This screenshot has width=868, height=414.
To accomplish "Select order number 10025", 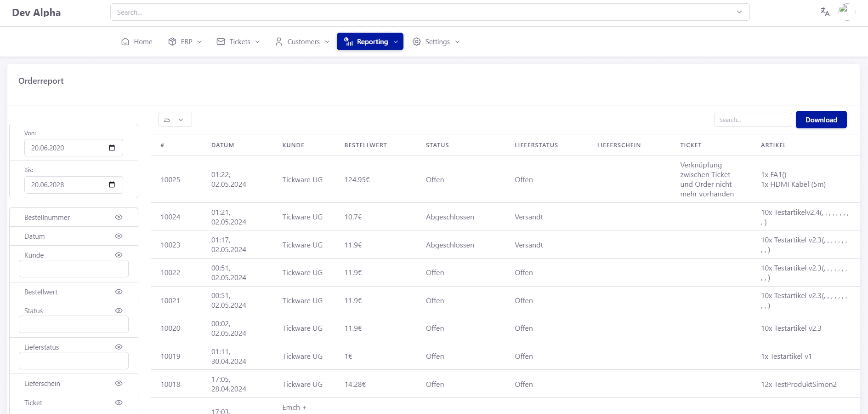I will 170,179.
